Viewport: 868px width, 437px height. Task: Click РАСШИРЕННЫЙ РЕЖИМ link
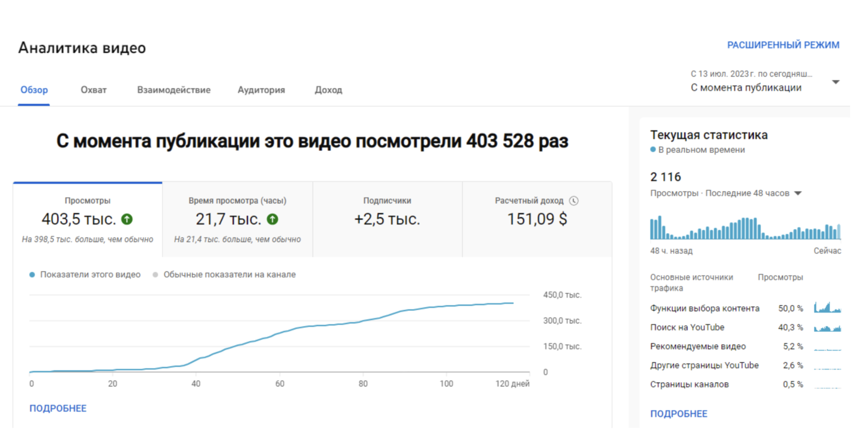783,45
